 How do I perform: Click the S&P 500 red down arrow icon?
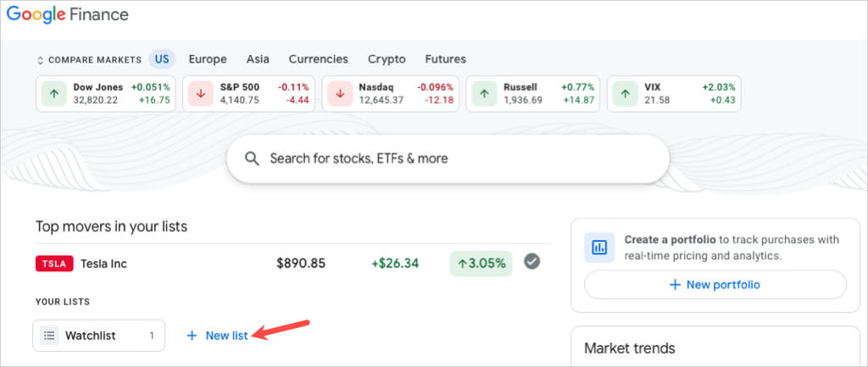(201, 94)
